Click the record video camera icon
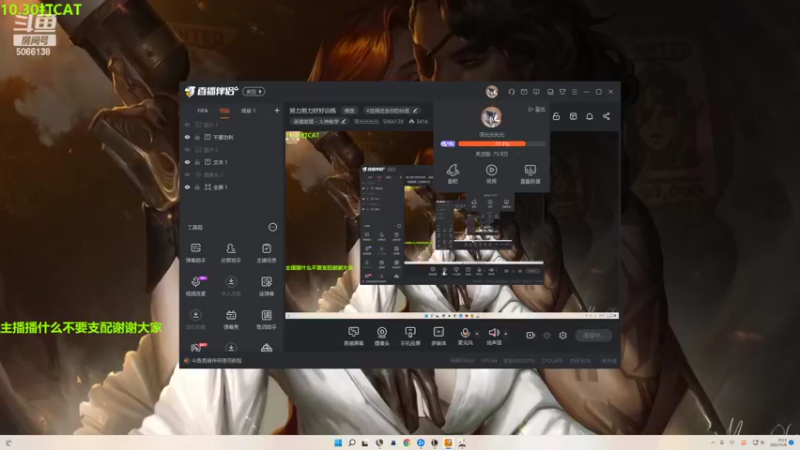This screenshot has height=450, width=800. [x=531, y=335]
